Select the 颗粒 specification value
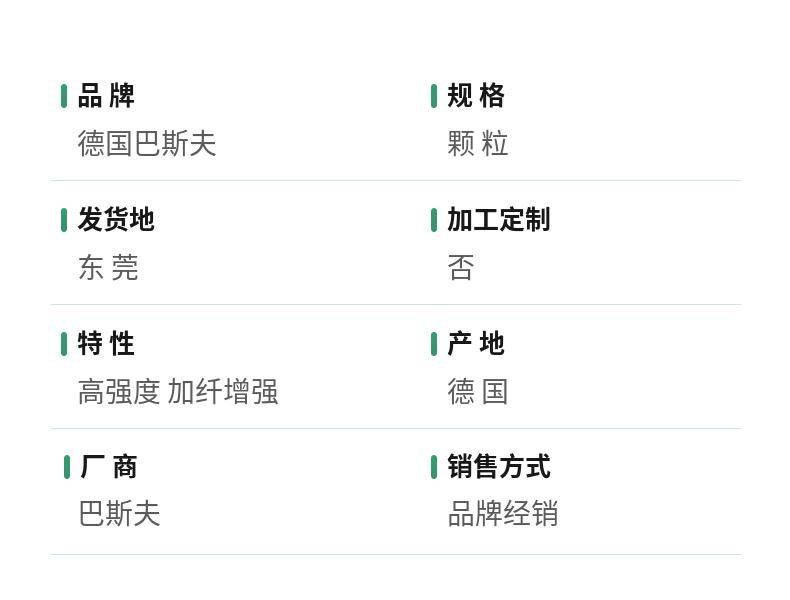 [478, 144]
